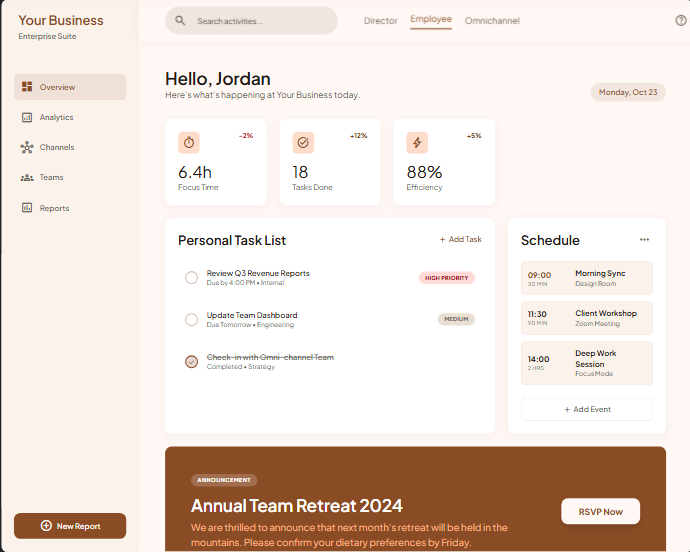
Task: Click the Announcement label on the banner
Action: (x=224, y=480)
